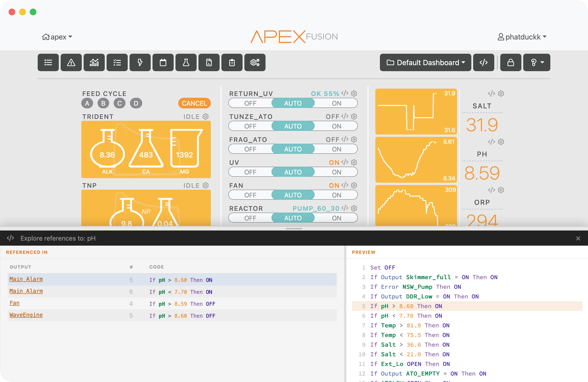Set REACTOR to ON

tap(336, 218)
